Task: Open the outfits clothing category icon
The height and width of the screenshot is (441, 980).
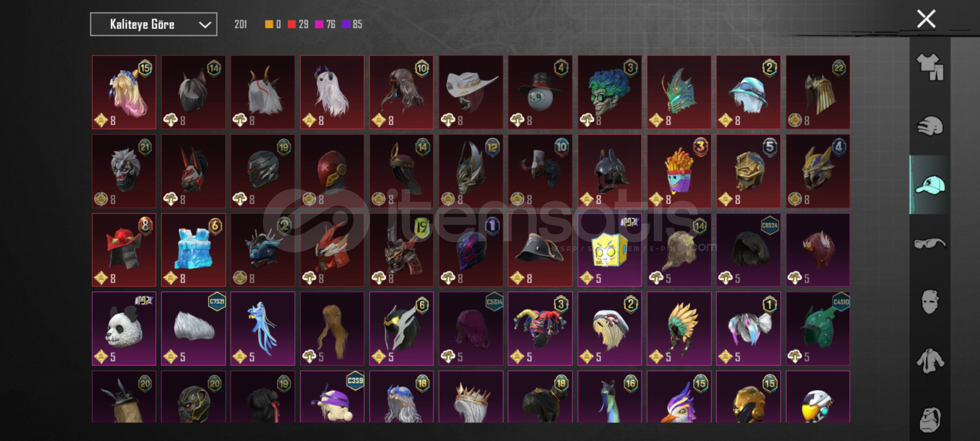Action: coord(930,67)
